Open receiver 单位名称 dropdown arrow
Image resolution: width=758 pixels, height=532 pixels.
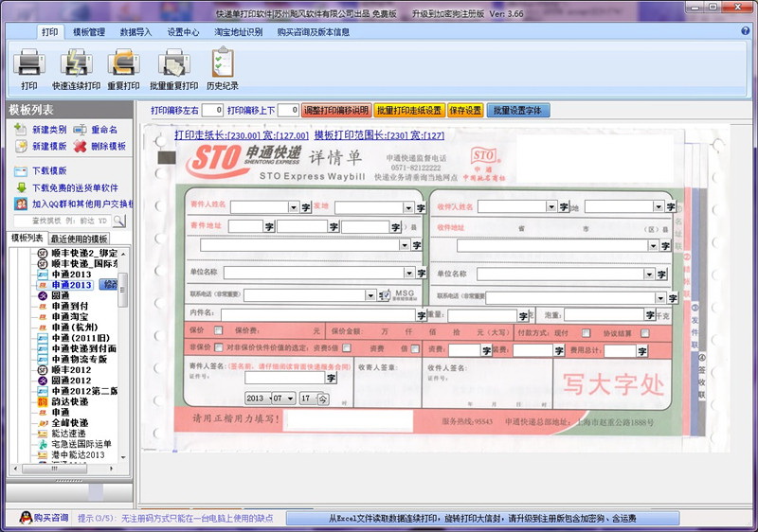649,275
